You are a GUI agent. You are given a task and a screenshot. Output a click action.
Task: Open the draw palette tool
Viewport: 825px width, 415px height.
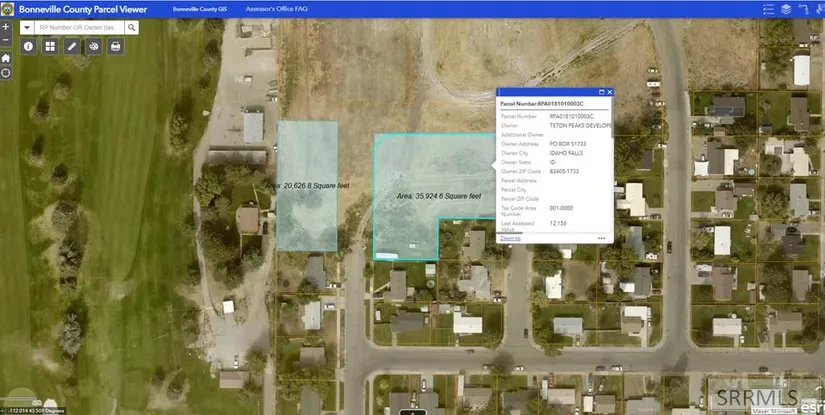(94, 46)
